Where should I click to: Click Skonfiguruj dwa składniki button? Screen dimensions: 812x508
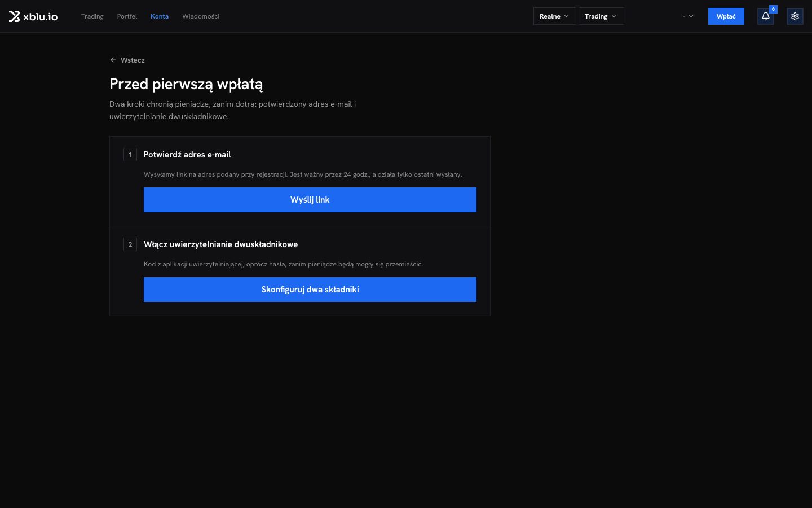click(310, 290)
